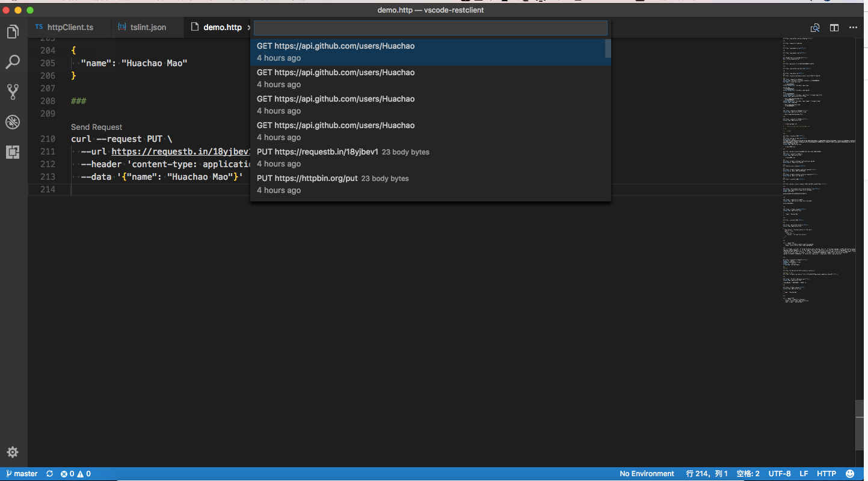Screen dimensions: 868x481
Task: Open the No Environment selector
Action: pos(647,474)
